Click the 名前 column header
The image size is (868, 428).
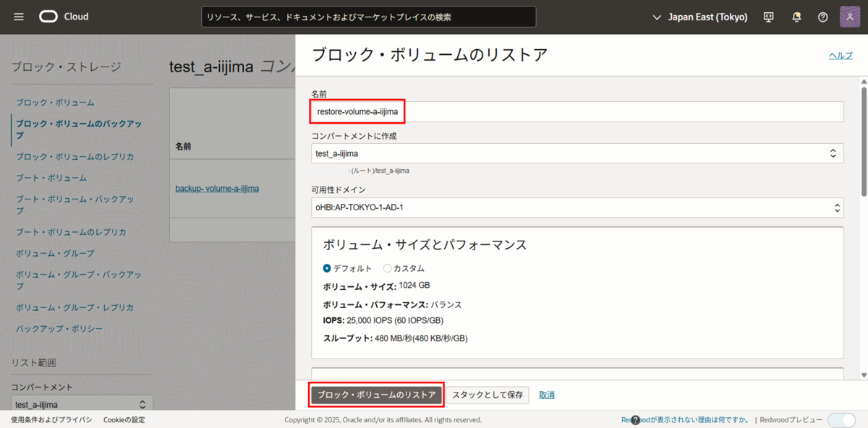pyautogui.click(x=183, y=146)
